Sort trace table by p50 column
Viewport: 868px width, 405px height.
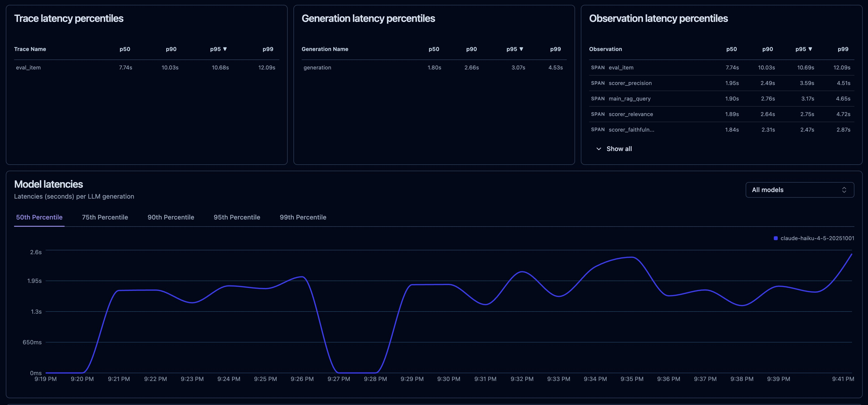(x=125, y=49)
